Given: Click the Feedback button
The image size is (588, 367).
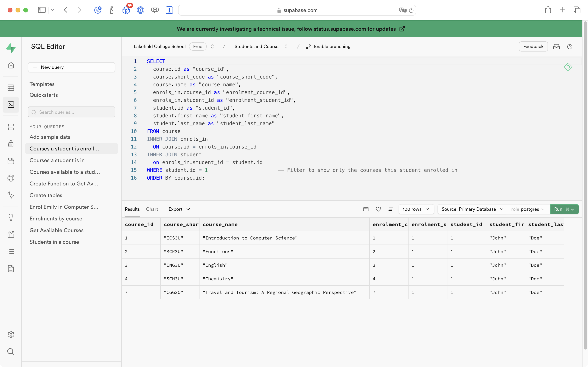Looking at the screenshot, I should (x=533, y=46).
